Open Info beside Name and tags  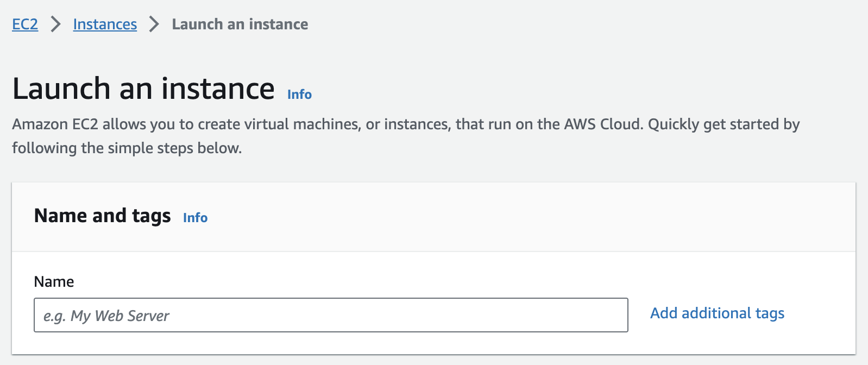195,218
